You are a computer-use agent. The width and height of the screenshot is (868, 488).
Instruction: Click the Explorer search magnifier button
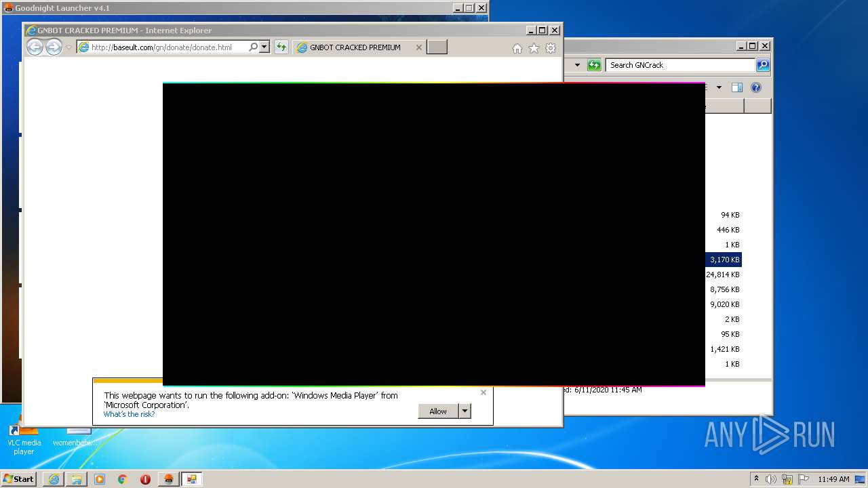coord(763,65)
